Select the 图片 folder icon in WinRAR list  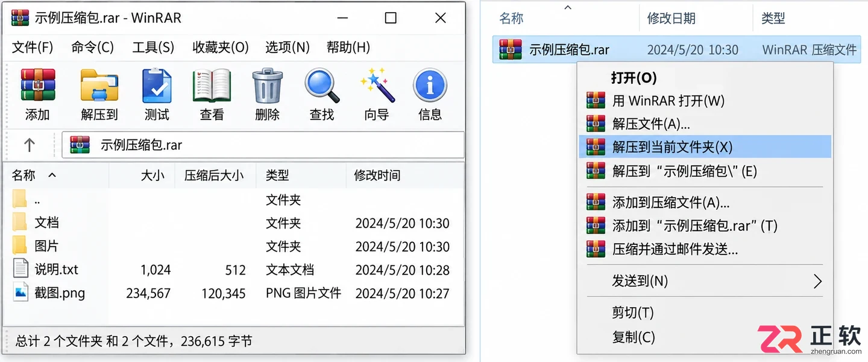[20, 246]
